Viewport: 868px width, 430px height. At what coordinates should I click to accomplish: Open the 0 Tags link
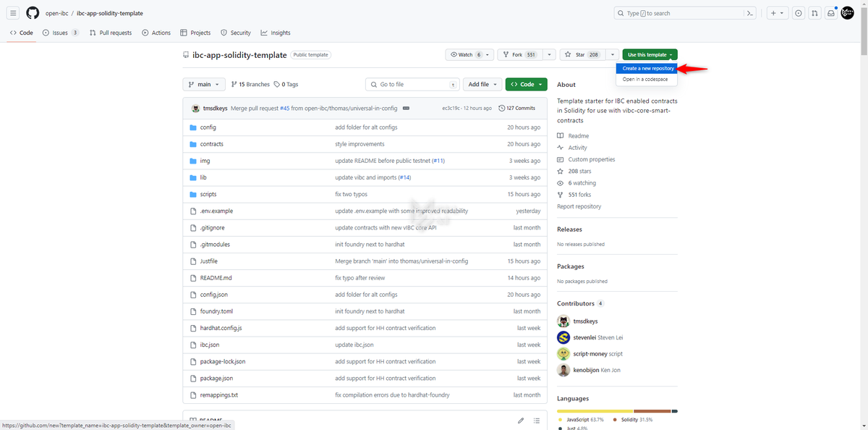coord(286,85)
